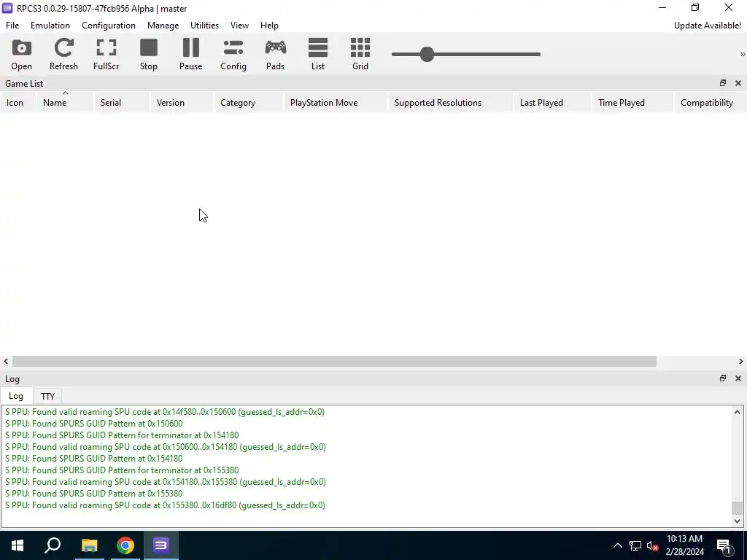Image resolution: width=747 pixels, height=560 pixels.
Task: Click log line 'Found SPURS GUID Pattern at 0x155380'
Action: [94, 494]
